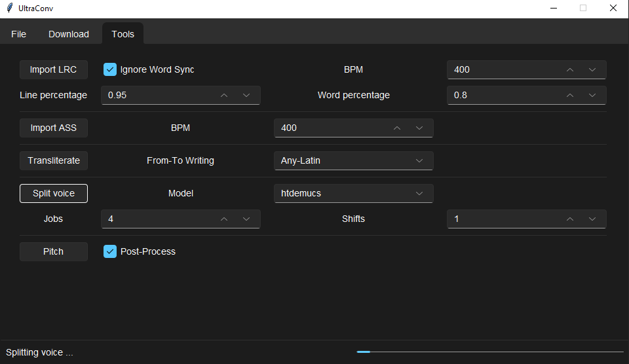Click the Import ASS button
Viewport: 629px width, 364px height.
click(x=53, y=128)
